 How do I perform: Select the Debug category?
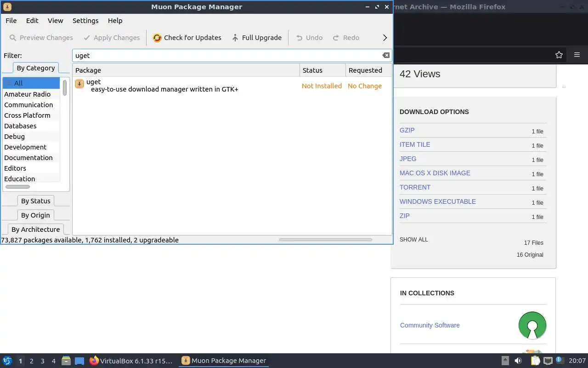coord(31,136)
